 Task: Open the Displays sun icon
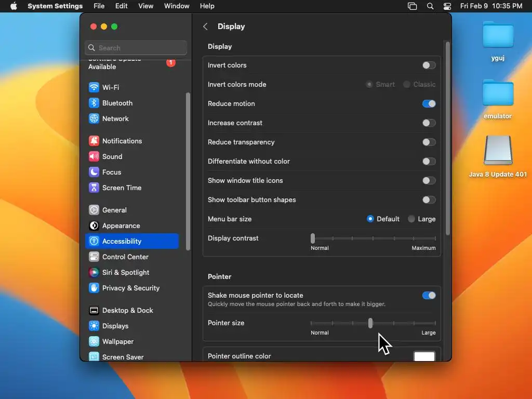click(x=94, y=326)
